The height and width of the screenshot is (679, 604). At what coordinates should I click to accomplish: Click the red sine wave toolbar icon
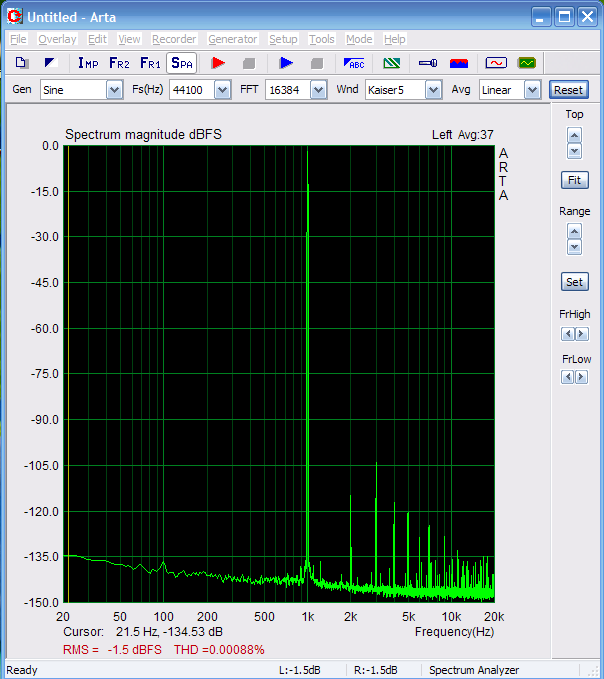(x=496, y=63)
